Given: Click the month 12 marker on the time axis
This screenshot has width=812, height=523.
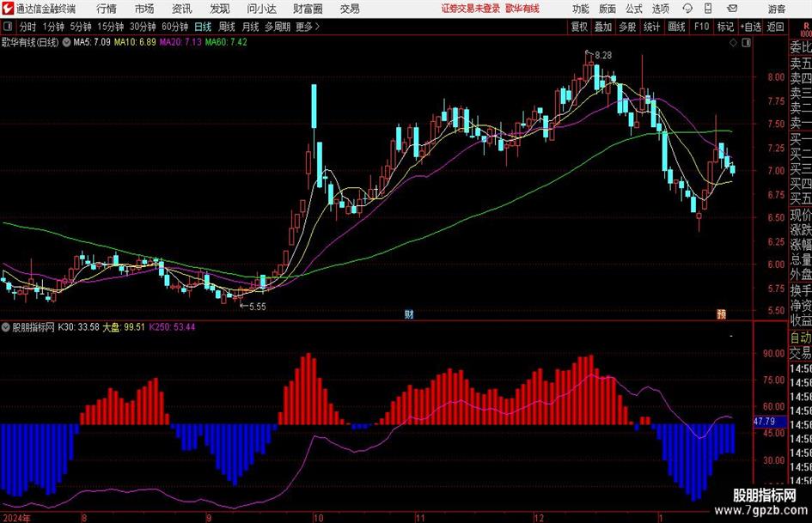Looking at the screenshot, I should 539,518.
